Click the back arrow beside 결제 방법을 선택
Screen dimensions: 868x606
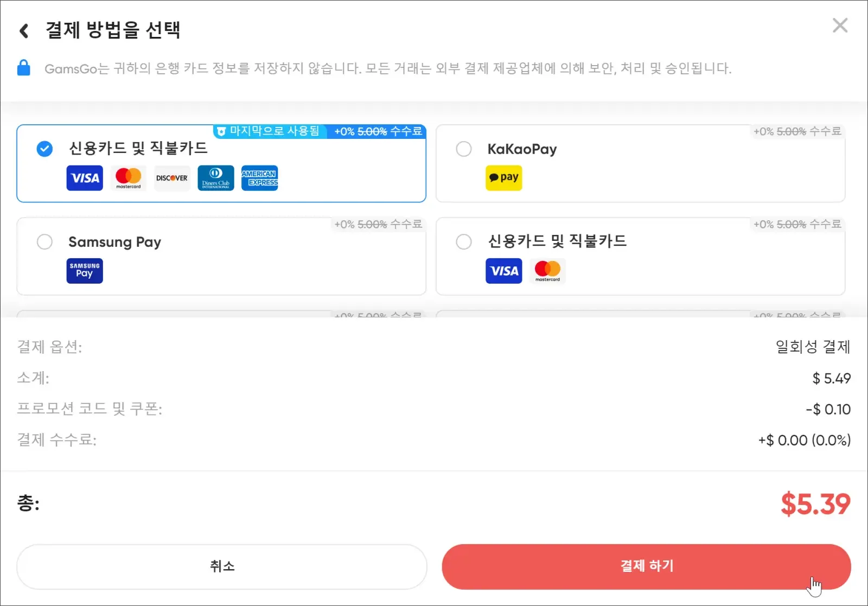pos(24,31)
